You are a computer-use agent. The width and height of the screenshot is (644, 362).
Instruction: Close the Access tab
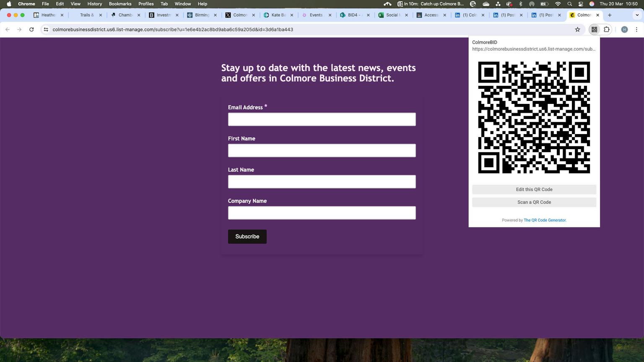(445, 15)
